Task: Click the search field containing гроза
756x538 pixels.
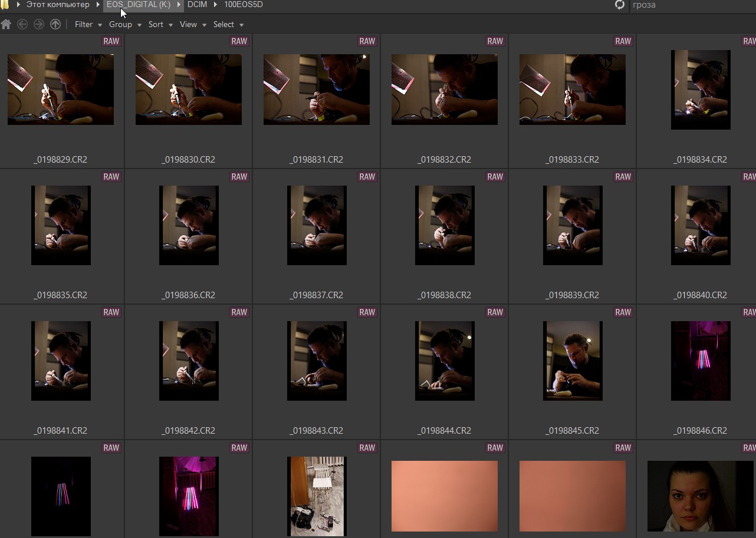Action: coord(692,5)
